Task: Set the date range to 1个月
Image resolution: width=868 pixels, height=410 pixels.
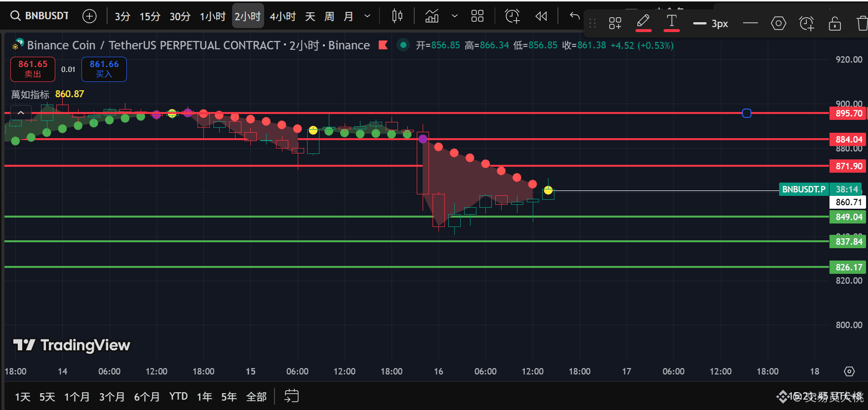Action: (x=77, y=397)
